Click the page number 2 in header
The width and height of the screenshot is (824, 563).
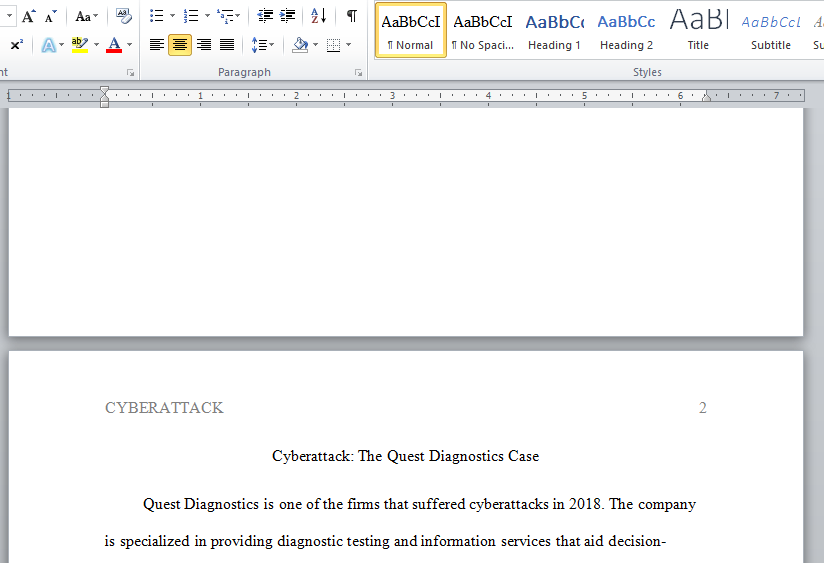point(703,408)
